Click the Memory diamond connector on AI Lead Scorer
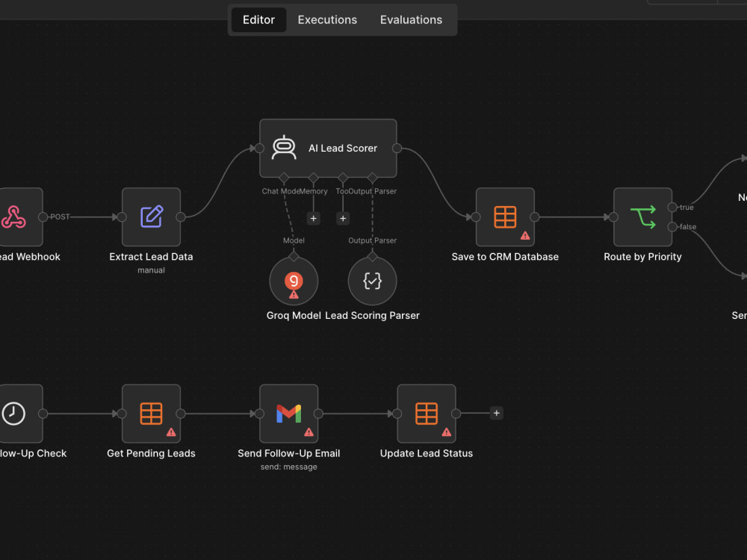The width and height of the screenshot is (747, 560). coord(313,178)
